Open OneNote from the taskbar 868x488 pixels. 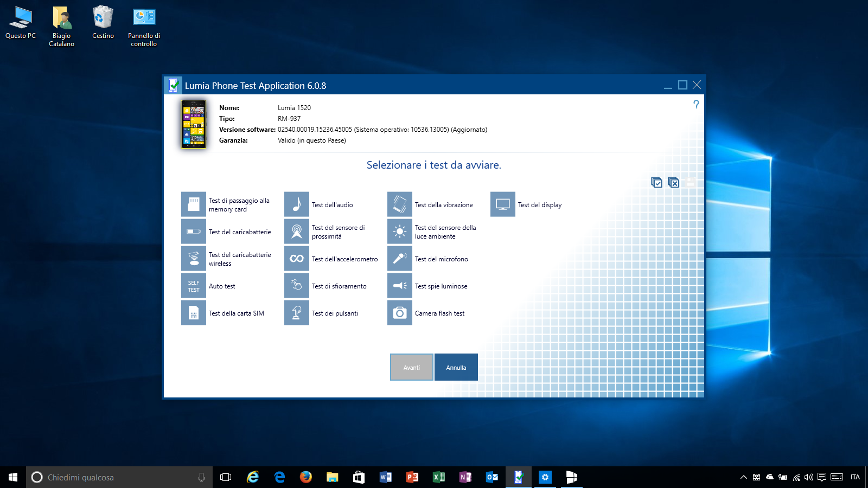(465, 477)
